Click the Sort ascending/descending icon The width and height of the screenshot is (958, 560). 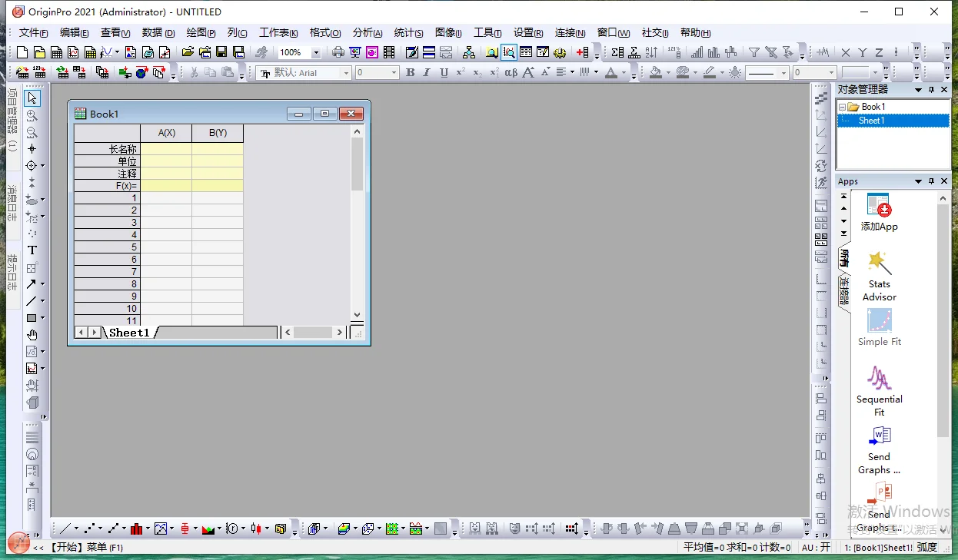pyautogui.click(x=651, y=52)
